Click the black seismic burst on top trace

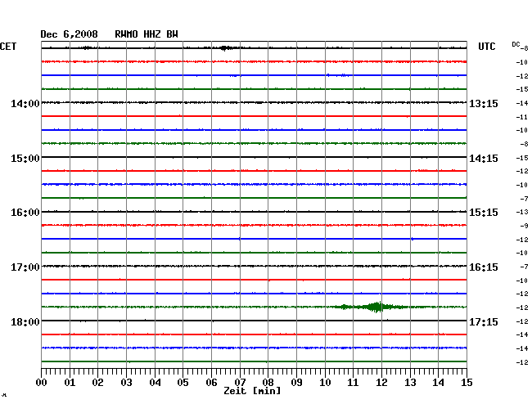pos(225,48)
